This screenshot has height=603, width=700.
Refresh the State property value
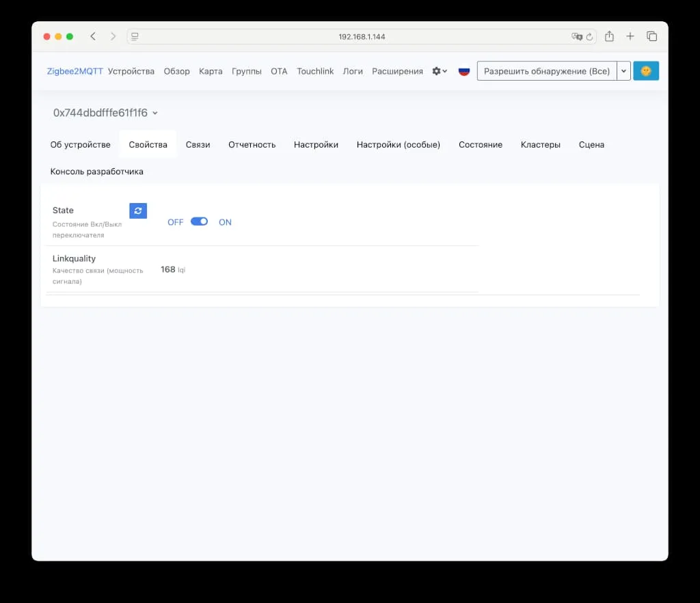pyautogui.click(x=138, y=211)
